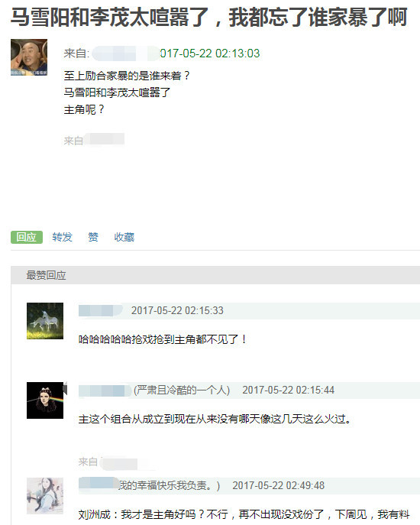
Task: Click the 收藏 bookmark link
Action: [x=124, y=237]
